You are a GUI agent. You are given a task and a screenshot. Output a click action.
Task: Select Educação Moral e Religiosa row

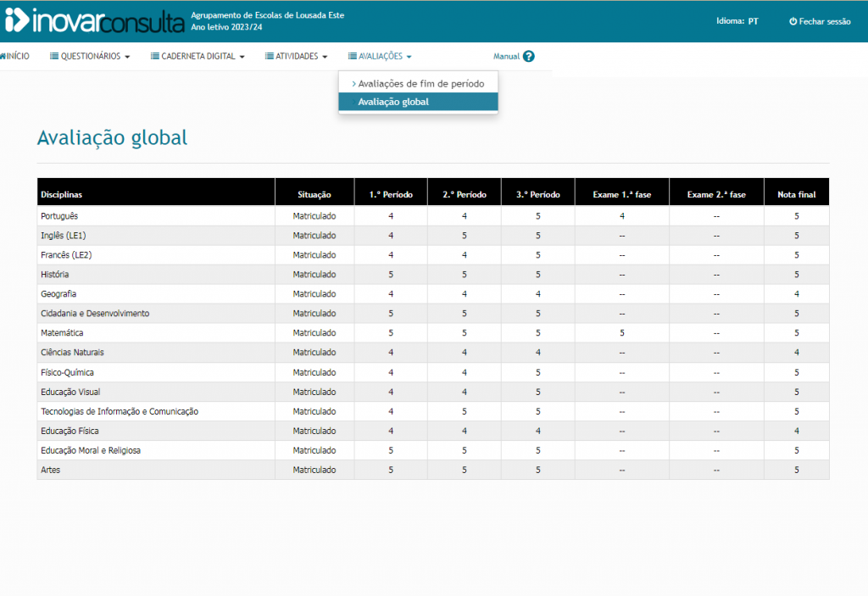coord(433,450)
